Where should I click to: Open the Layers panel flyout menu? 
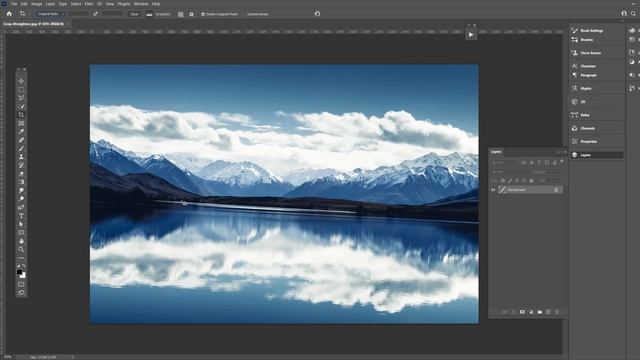tap(565, 152)
